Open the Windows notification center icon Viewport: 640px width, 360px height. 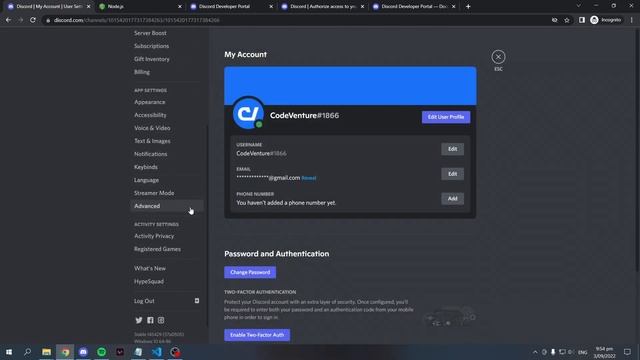[x=627, y=352]
